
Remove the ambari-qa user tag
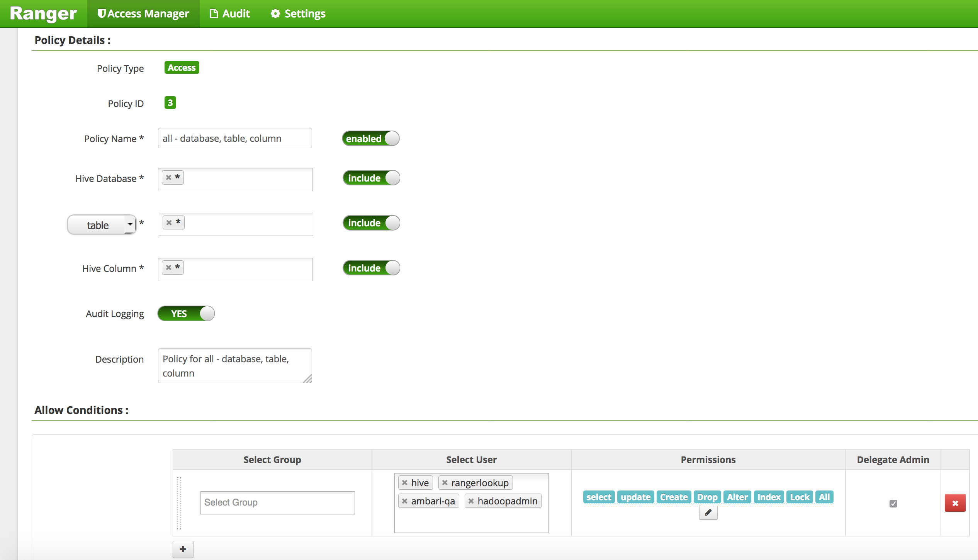pos(404,501)
